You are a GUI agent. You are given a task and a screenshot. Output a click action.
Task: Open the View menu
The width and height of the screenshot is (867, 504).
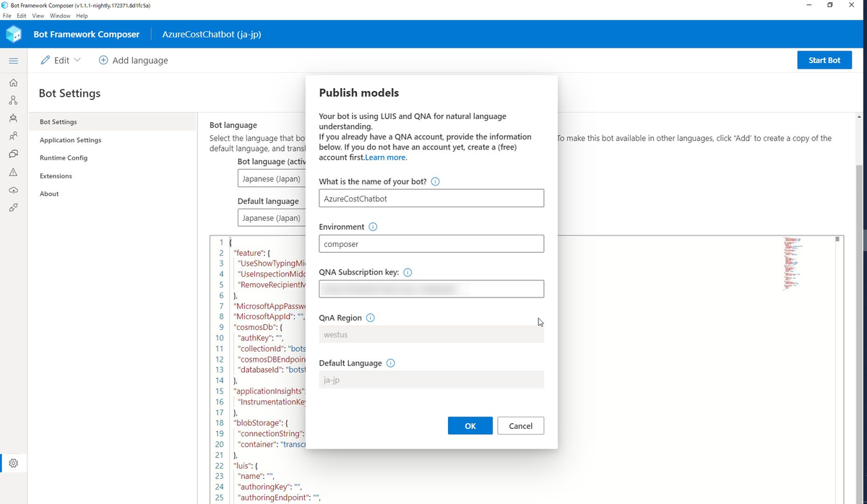click(38, 16)
